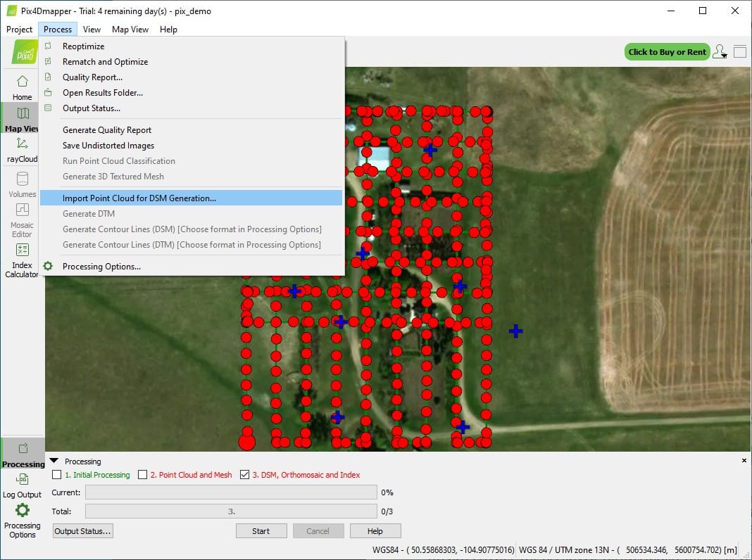Open Quality Report... menu entry
752x560 pixels.
tap(191, 77)
